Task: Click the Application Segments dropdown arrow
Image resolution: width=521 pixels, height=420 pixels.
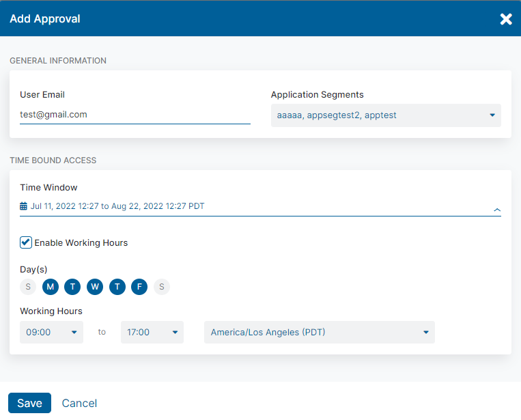Action: click(492, 115)
